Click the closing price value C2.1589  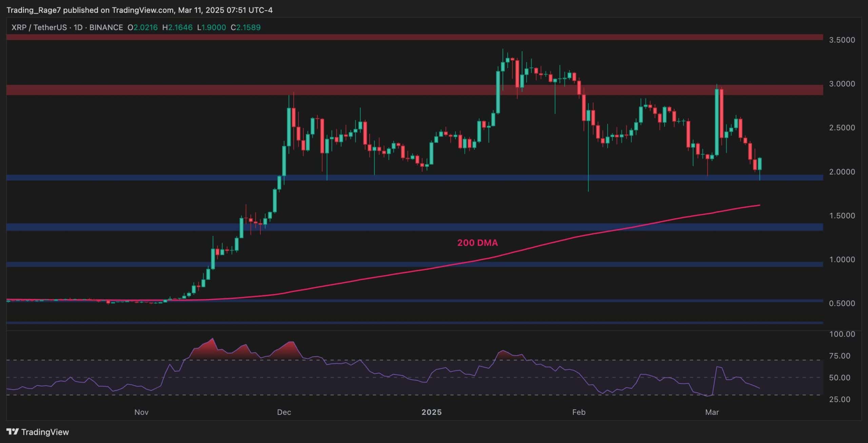(x=245, y=27)
